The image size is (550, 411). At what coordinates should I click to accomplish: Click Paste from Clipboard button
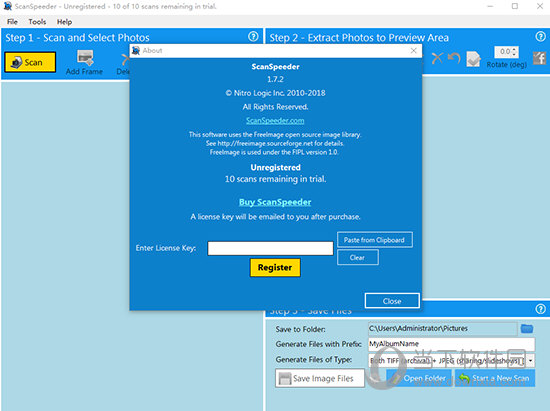coord(375,240)
